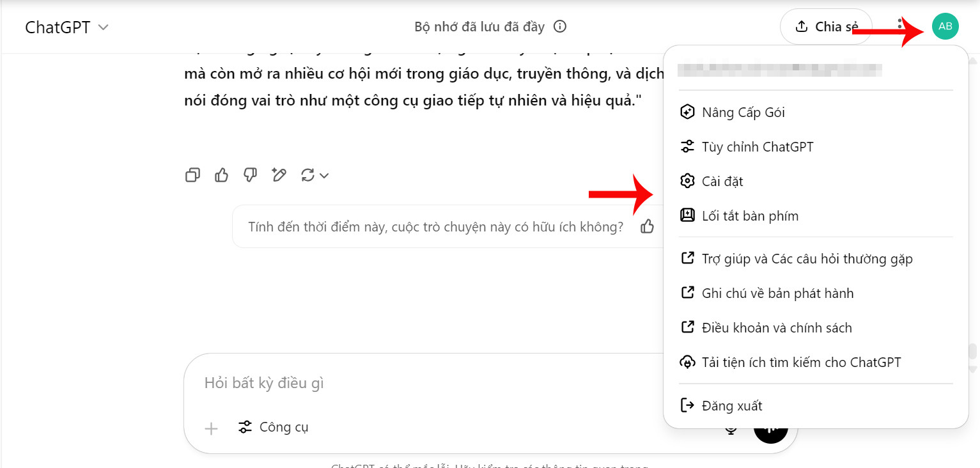Click the thumbs down icon under response
This screenshot has width=980, height=468.
pos(250,175)
